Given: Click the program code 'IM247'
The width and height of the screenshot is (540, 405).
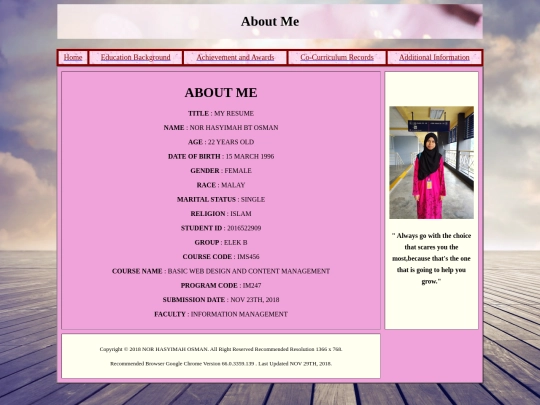Looking at the screenshot, I should point(252,285).
